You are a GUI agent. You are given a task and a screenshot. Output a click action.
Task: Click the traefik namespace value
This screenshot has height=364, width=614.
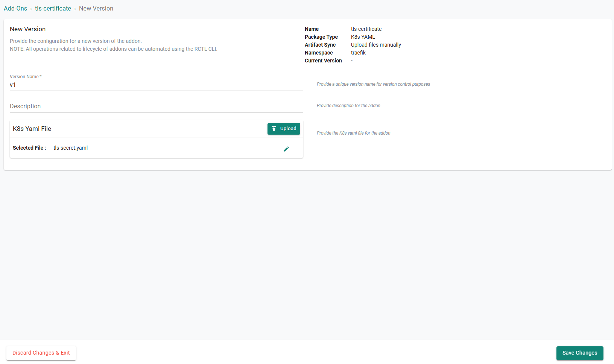click(x=358, y=53)
